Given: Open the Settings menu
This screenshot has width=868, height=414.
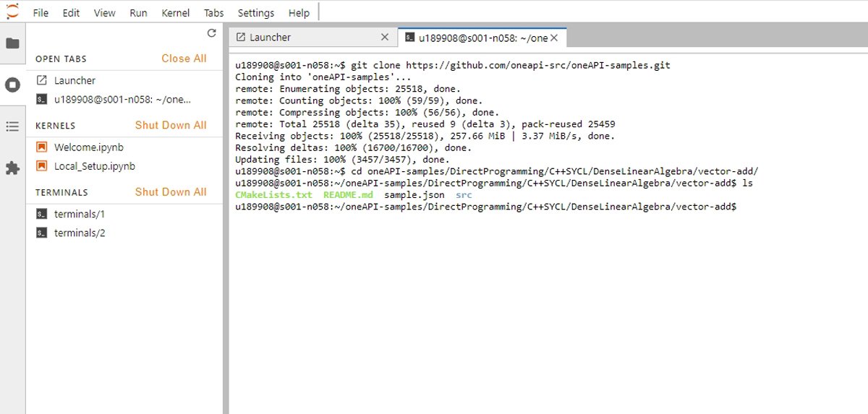Looking at the screenshot, I should [256, 13].
